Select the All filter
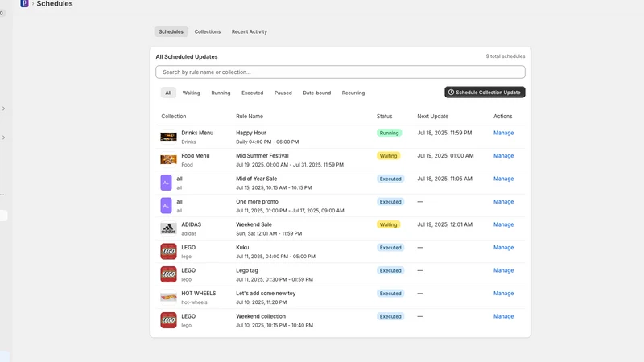 click(168, 93)
